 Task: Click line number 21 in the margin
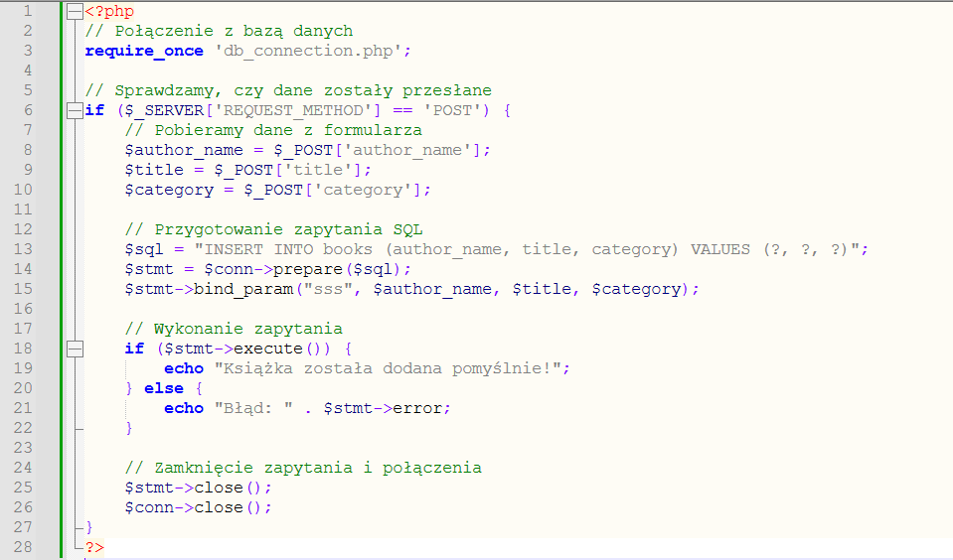tap(25, 408)
